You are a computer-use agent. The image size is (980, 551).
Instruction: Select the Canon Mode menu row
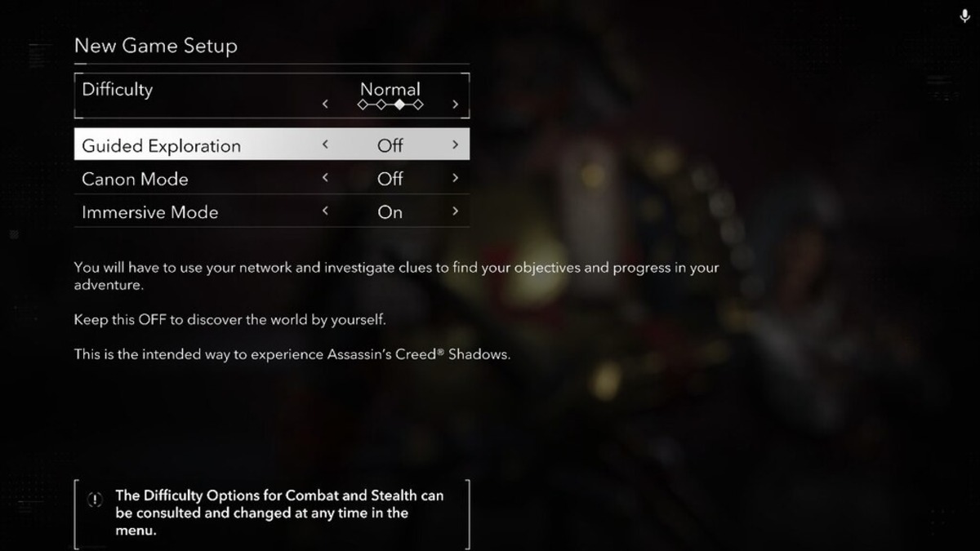click(135, 179)
